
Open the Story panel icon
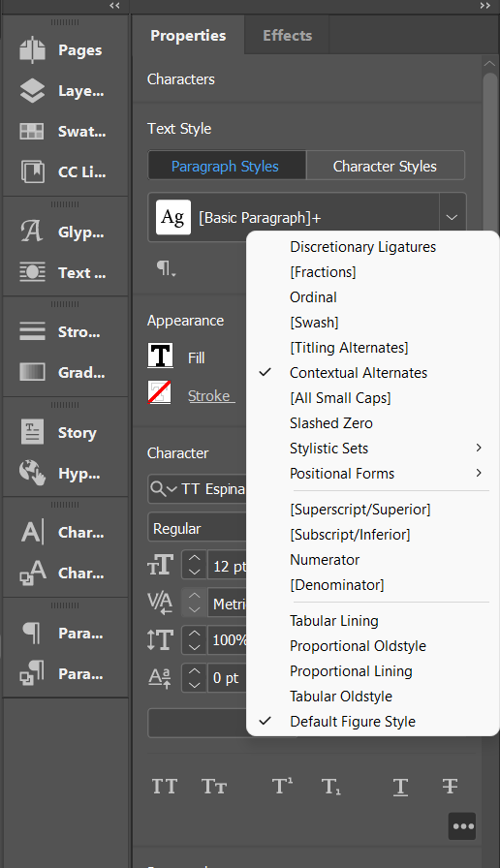click(32, 432)
